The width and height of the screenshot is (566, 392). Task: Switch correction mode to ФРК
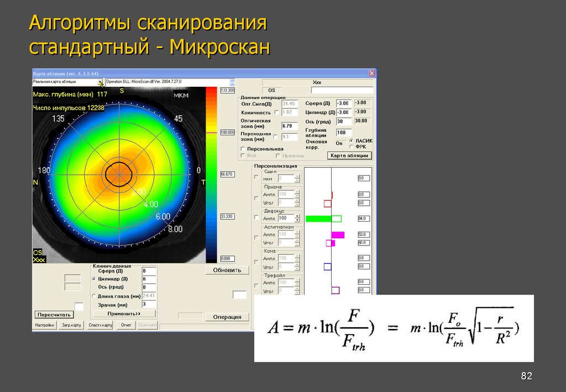[x=350, y=147]
